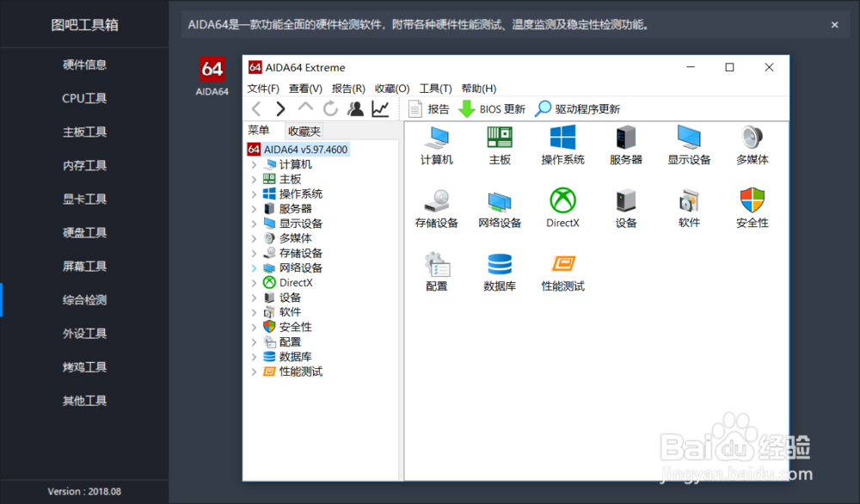Image resolution: width=860 pixels, height=504 pixels.
Task: Open 显卡工具 in the toolbox sidebar
Action: click(84, 199)
